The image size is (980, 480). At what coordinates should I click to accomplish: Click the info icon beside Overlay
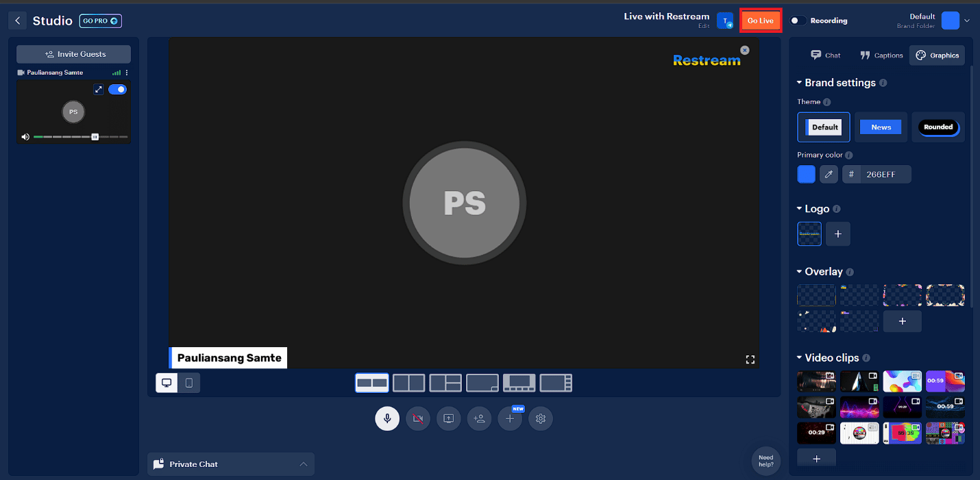coord(850,272)
